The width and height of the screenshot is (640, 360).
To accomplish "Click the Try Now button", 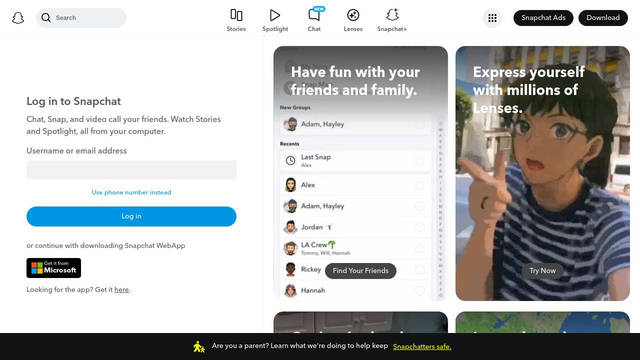I will [542, 271].
